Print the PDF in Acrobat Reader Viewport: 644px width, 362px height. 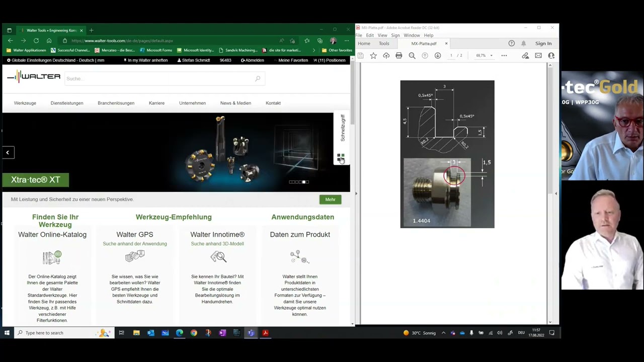399,56
